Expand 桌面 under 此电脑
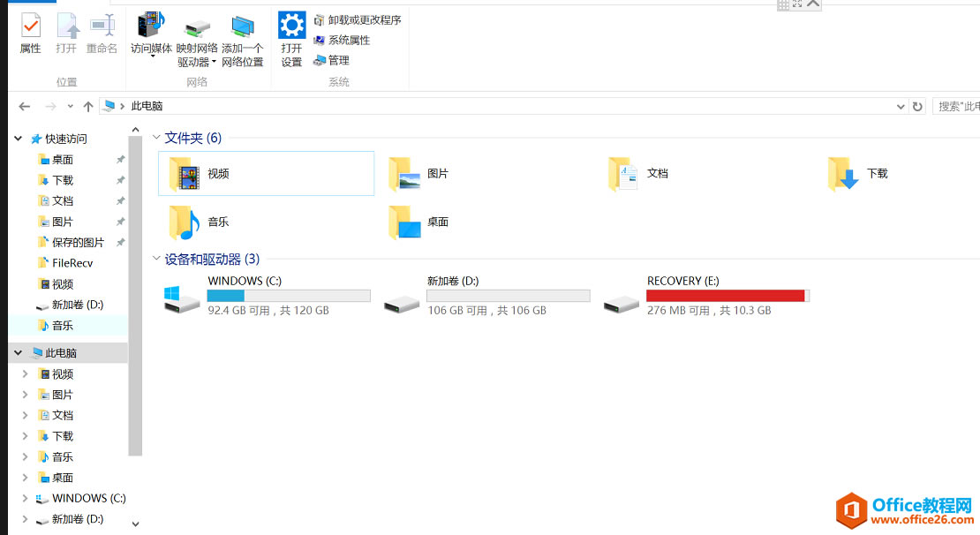This screenshot has width=980, height=535. click(25, 478)
